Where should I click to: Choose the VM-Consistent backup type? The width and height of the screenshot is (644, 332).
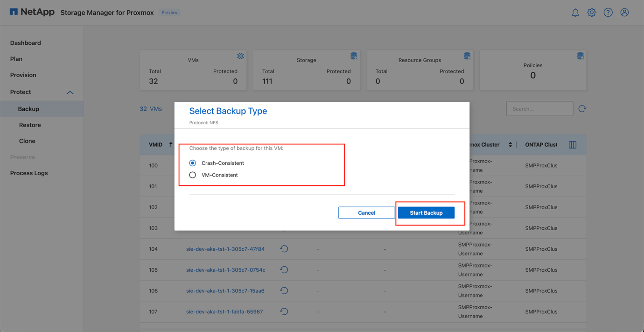pyautogui.click(x=192, y=175)
